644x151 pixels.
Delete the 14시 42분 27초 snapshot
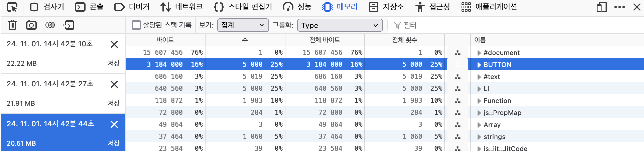114,84
